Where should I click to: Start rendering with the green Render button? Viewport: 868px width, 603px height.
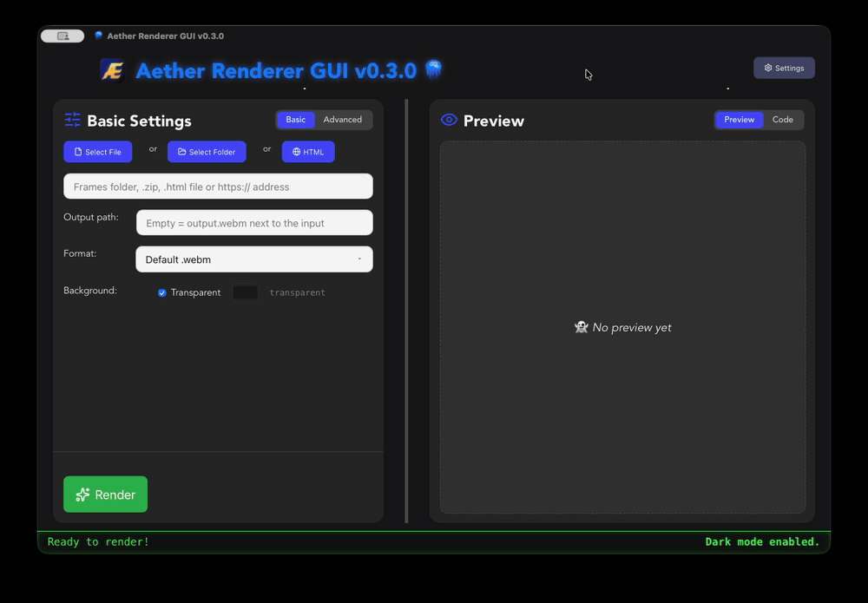(106, 494)
